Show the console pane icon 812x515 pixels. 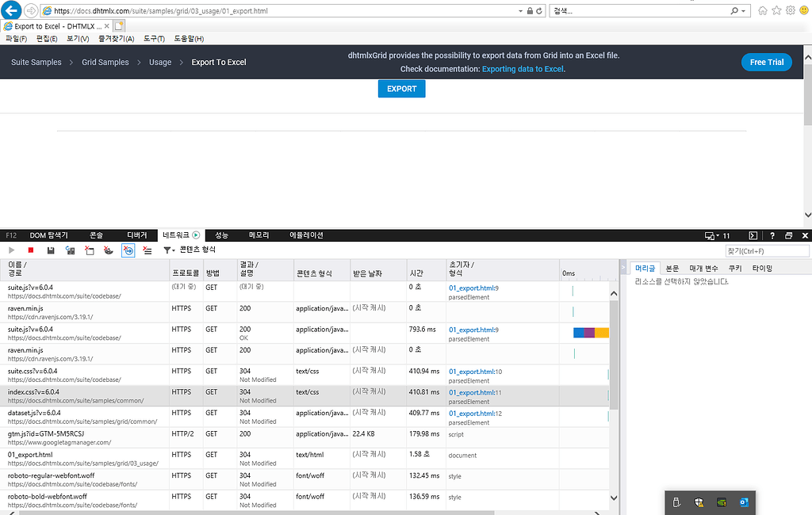click(753, 235)
